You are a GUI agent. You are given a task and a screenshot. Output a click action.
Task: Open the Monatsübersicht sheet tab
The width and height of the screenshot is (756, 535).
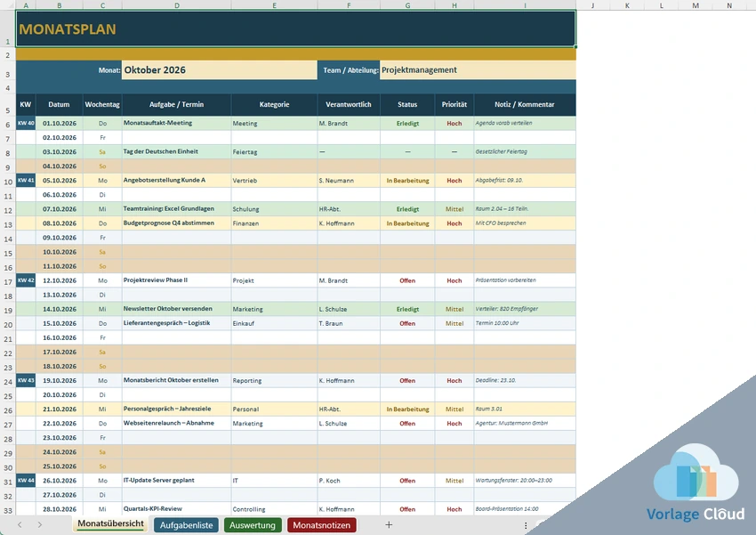(110, 524)
